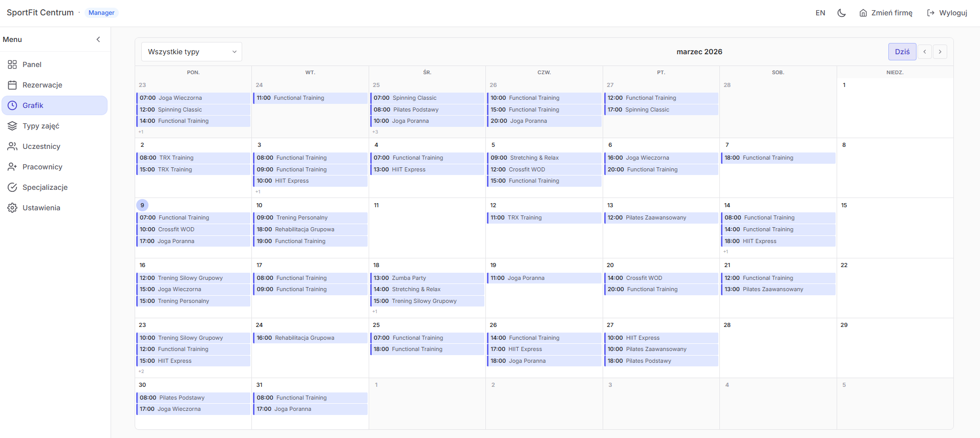980x438 pixels.
Task: Switch language using the EN toggle
Action: [x=820, y=13]
